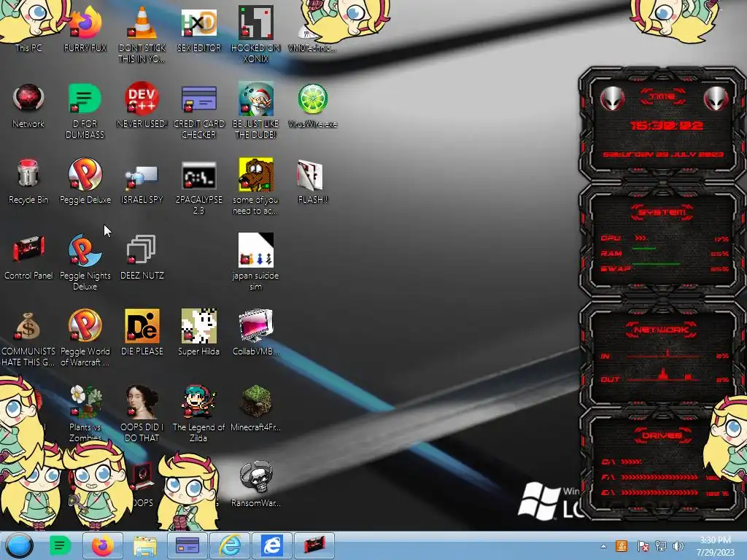Open the FURRYFUX Firefox shortcut
The width and height of the screenshot is (747, 560).
(85, 28)
